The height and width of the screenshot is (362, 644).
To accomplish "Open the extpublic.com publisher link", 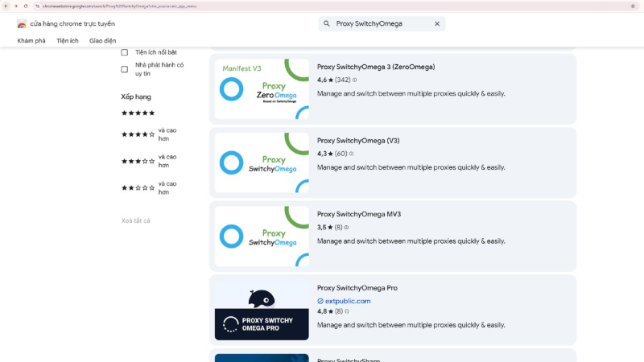I will [348, 301].
